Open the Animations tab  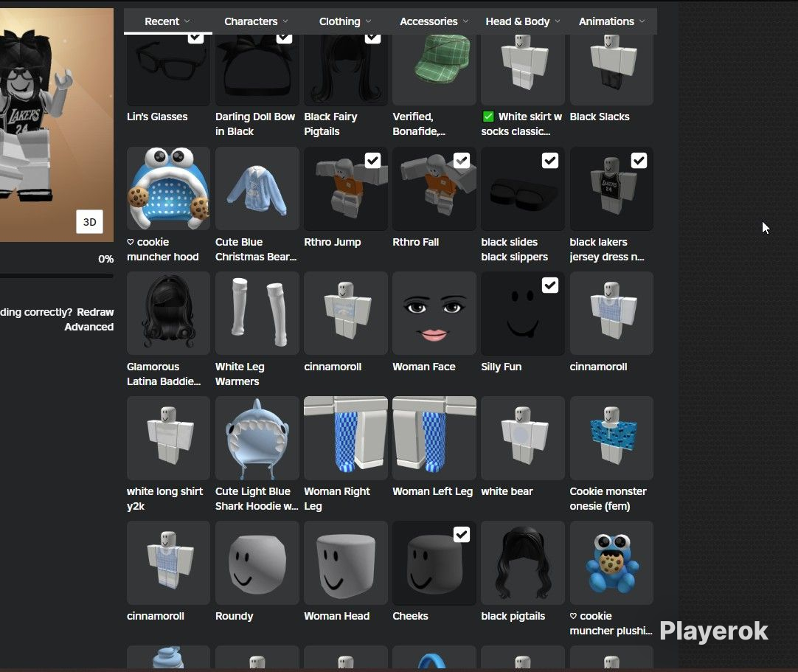click(x=611, y=21)
